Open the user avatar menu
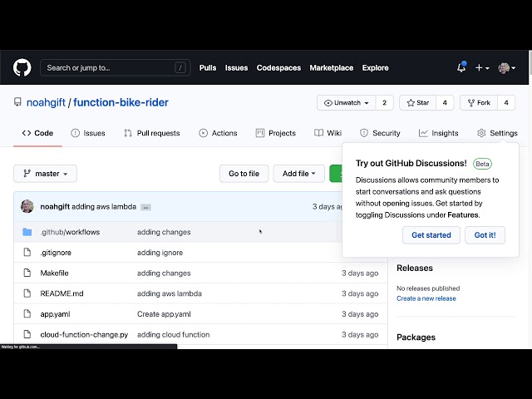Viewport: 532px width, 399px height. [506, 68]
